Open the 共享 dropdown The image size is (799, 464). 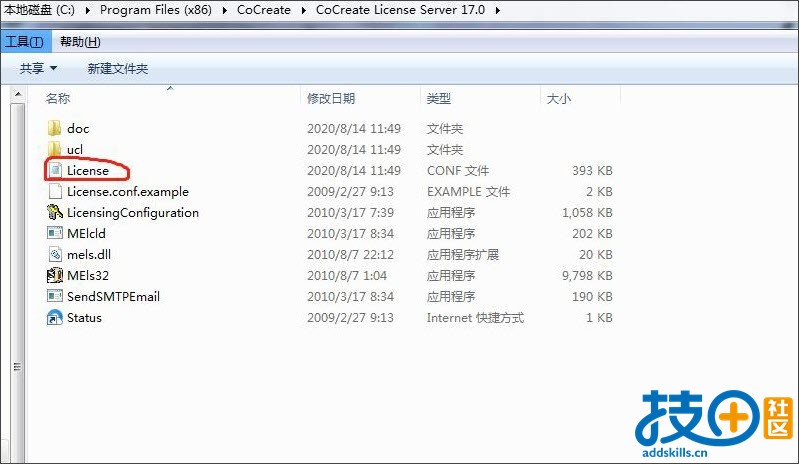pyautogui.click(x=38, y=68)
